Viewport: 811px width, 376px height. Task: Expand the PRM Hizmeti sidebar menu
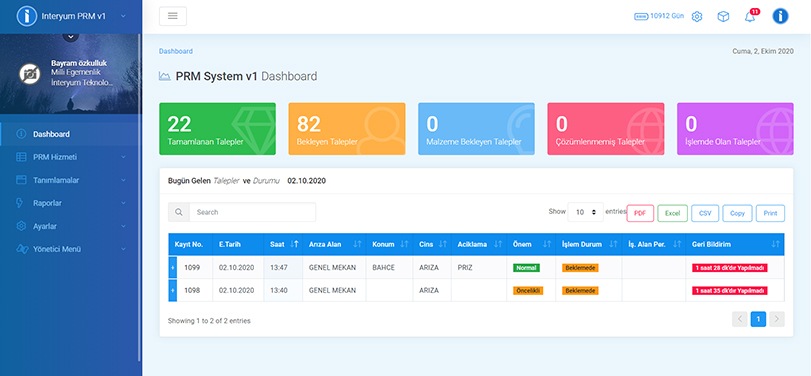point(71,157)
